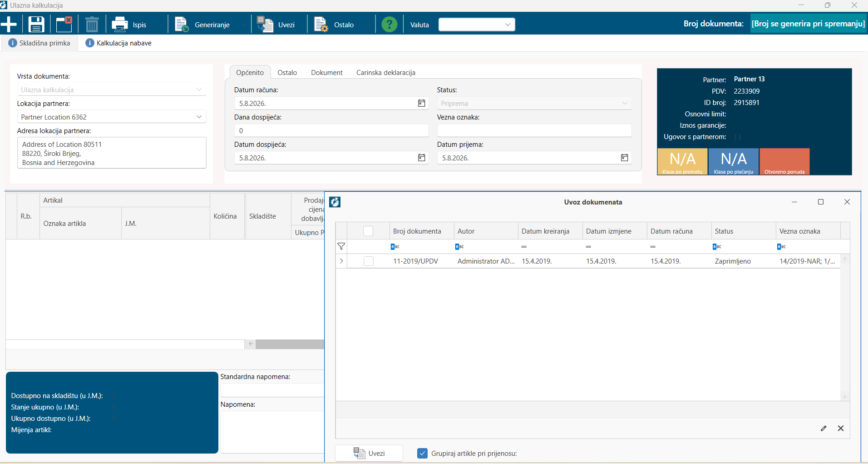Open Ispis printer icon
Viewport: 868px width, 464px height.
click(120, 24)
